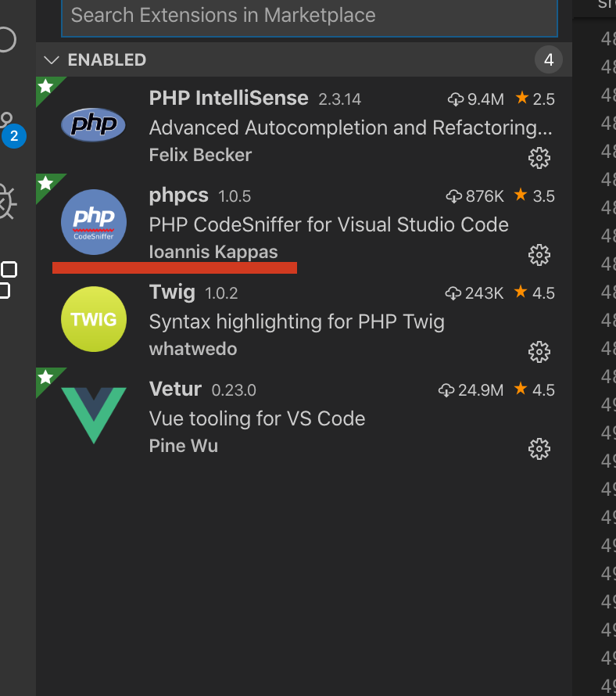Click the Vetur 4.5 rating star
The width and height of the screenshot is (616, 696).
(x=521, y=389)
